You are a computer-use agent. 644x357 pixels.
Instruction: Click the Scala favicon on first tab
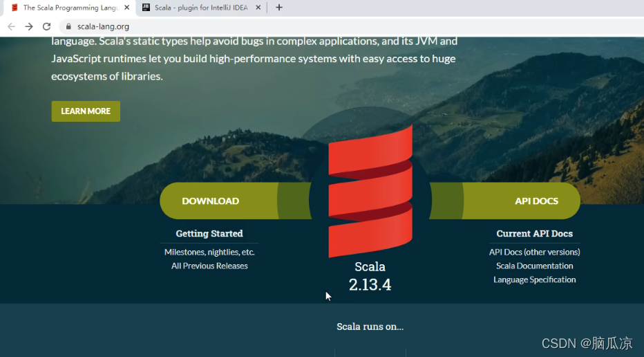pyautogui.click(x=15, y=8)
